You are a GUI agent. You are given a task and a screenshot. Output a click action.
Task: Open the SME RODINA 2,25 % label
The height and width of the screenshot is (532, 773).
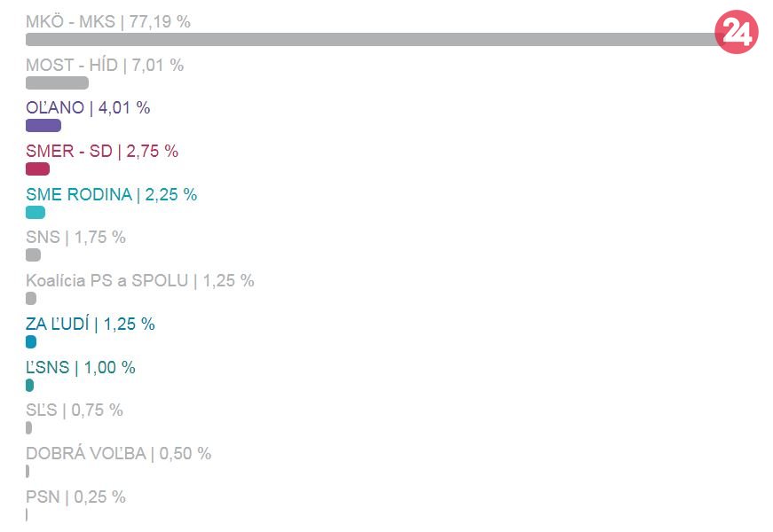pyautogui.click(x=112, y=195)
